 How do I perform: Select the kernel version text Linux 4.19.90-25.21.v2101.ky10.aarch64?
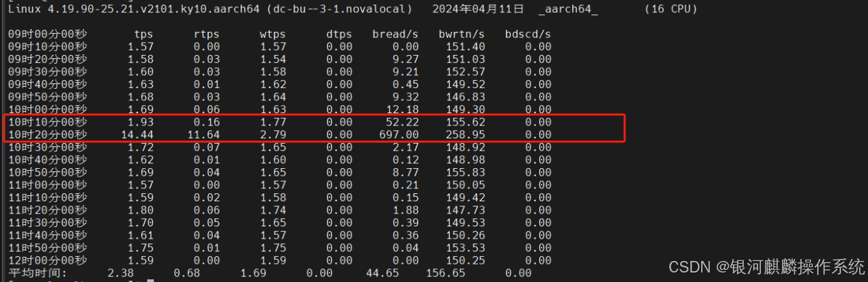click(x=134, y=9)
